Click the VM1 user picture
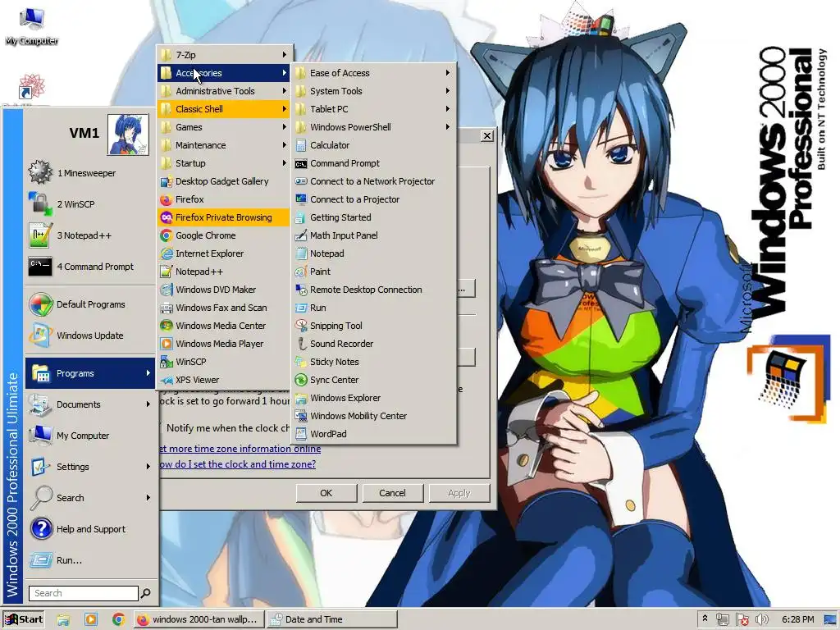The image size is (840, 630). (128, 135)
